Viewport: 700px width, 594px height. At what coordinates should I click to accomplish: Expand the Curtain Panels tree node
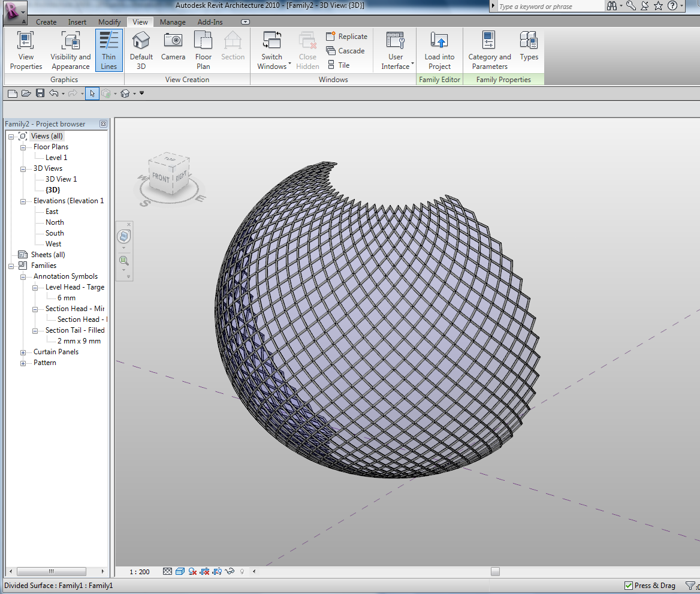point(23,352)
